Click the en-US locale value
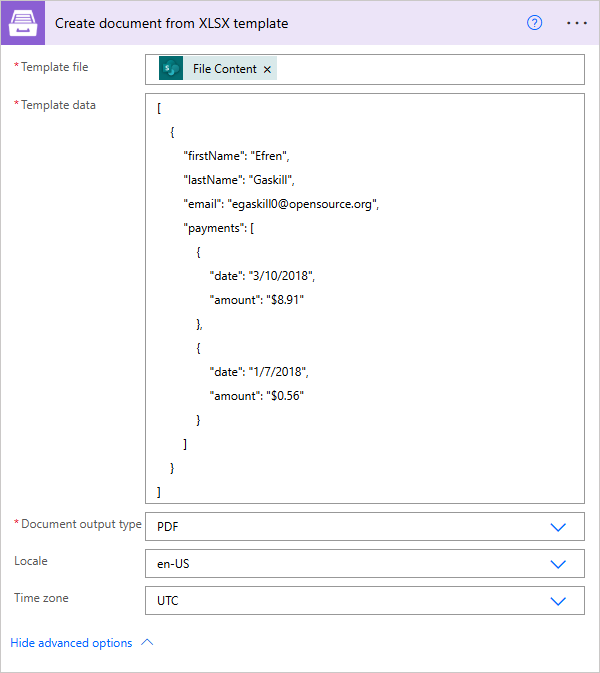 [173, 564]
